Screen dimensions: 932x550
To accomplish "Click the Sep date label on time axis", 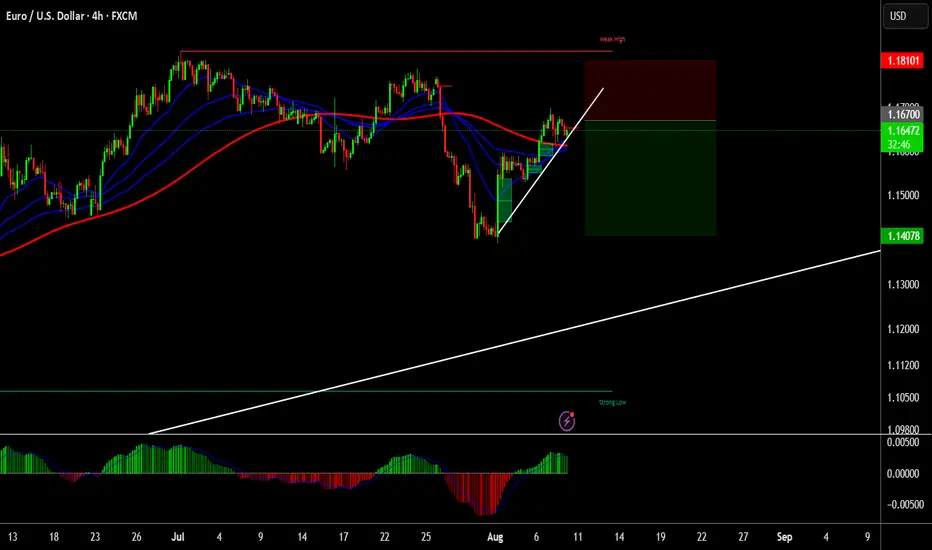I will 785,537.
